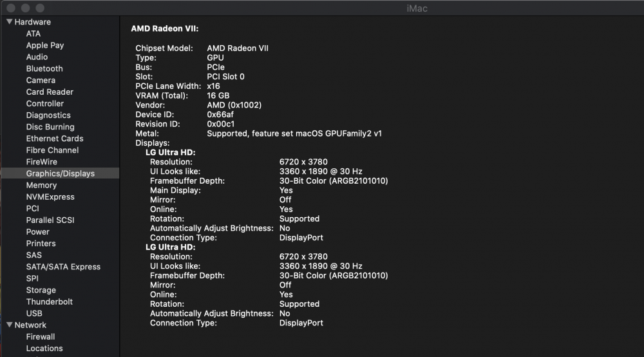
Task: Select Audio in the sidebar
Action: point(37,57)
